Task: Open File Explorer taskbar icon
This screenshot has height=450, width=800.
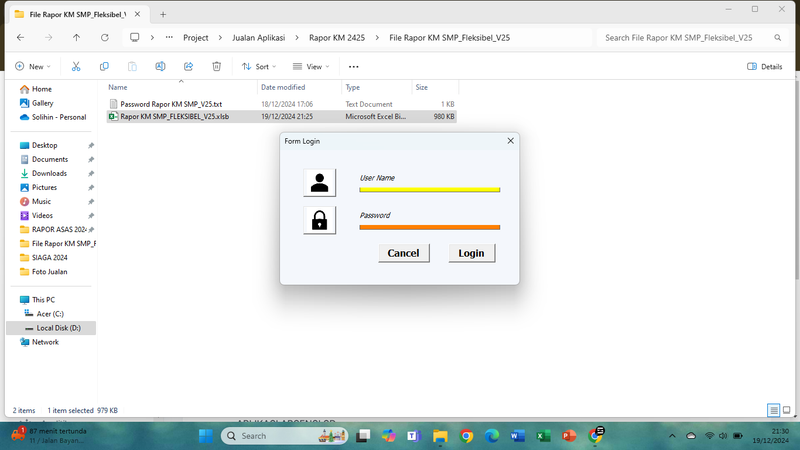Action: (x=440, y=436)
